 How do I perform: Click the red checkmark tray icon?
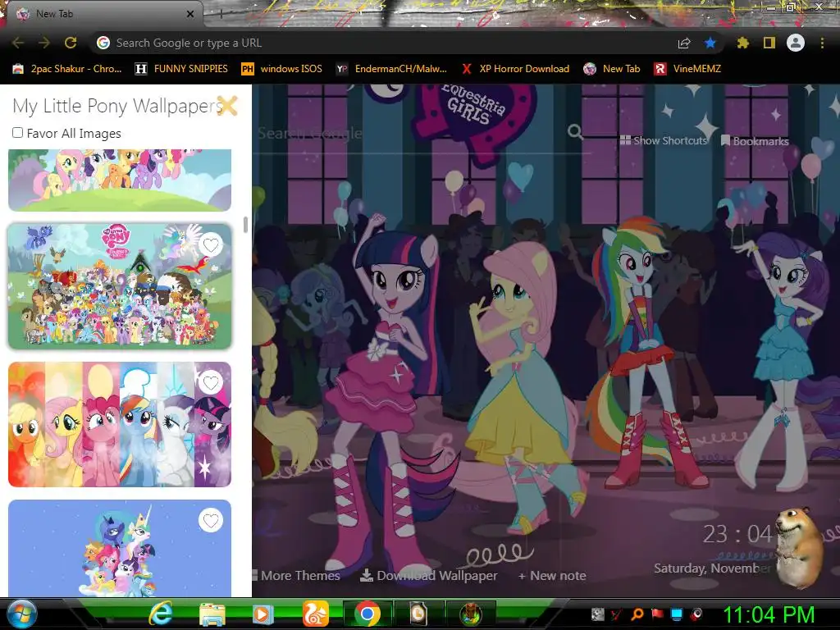tap(617, 614)
